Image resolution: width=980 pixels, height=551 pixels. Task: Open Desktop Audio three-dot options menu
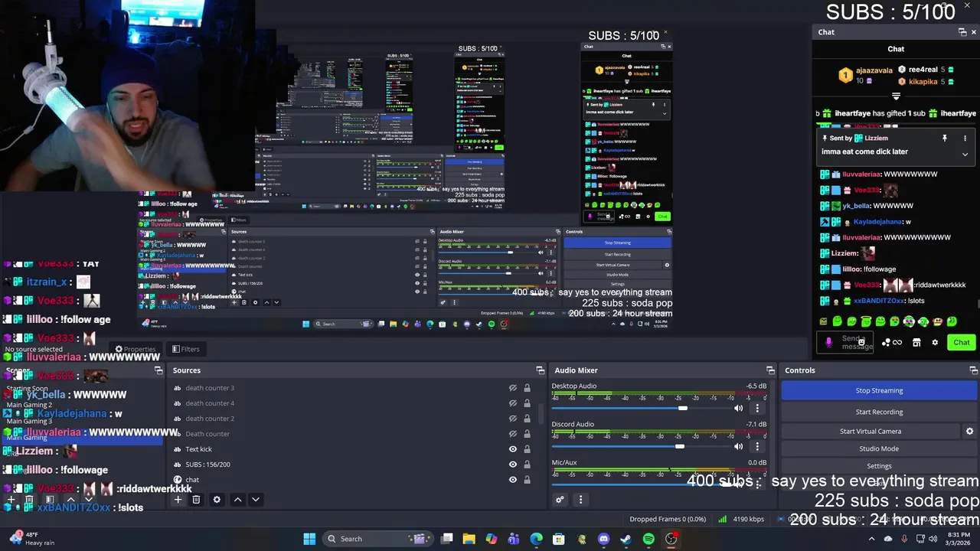757,408
